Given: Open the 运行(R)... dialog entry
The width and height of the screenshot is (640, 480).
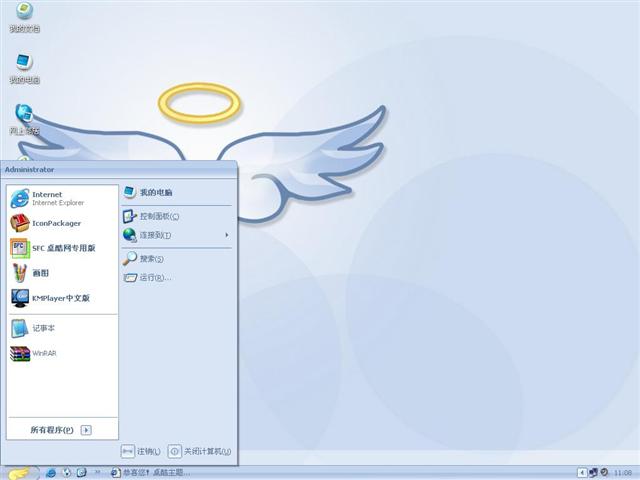Looking at the screenshot, I should (176, 278).
